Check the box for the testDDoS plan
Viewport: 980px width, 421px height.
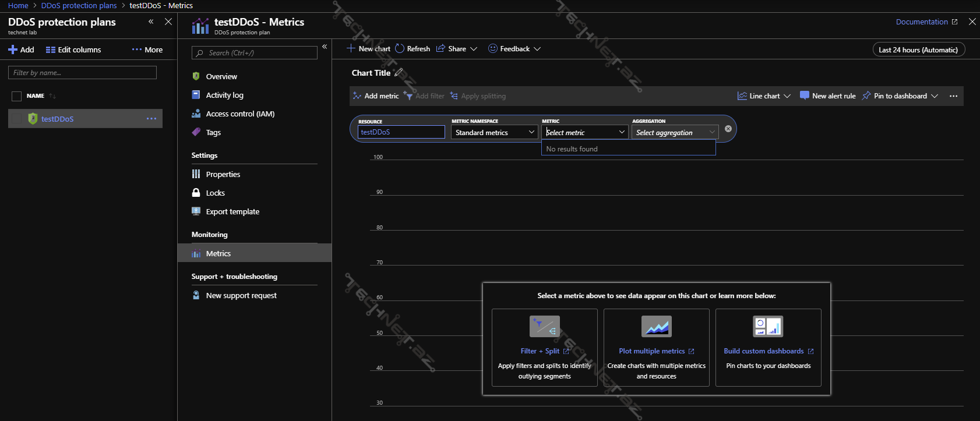point(17,119)
